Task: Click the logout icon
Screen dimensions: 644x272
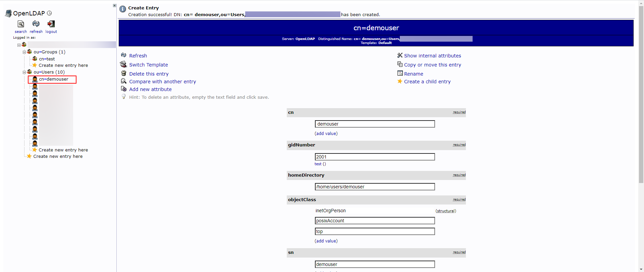Action: tap(51, 24)
